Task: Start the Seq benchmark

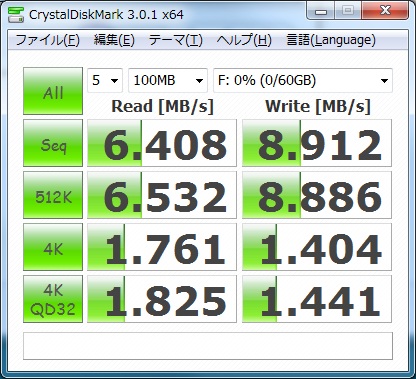Action: [x=53, y=143]
